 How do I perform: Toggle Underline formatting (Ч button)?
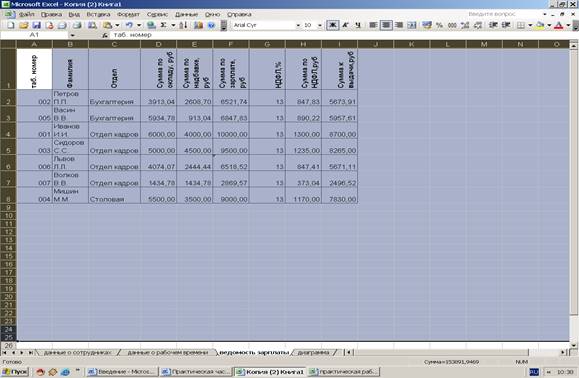pyautogui.click(x=358, y=25)
